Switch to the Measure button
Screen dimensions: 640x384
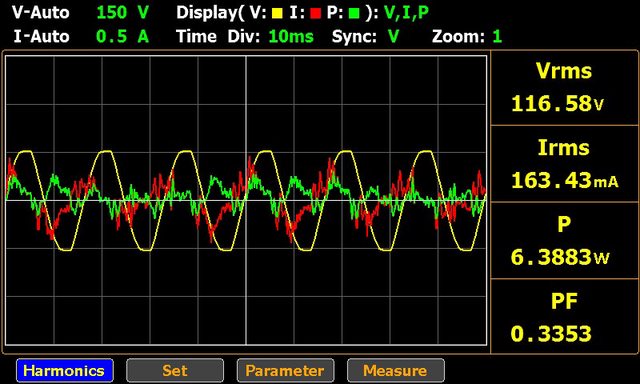pos(396,371)
